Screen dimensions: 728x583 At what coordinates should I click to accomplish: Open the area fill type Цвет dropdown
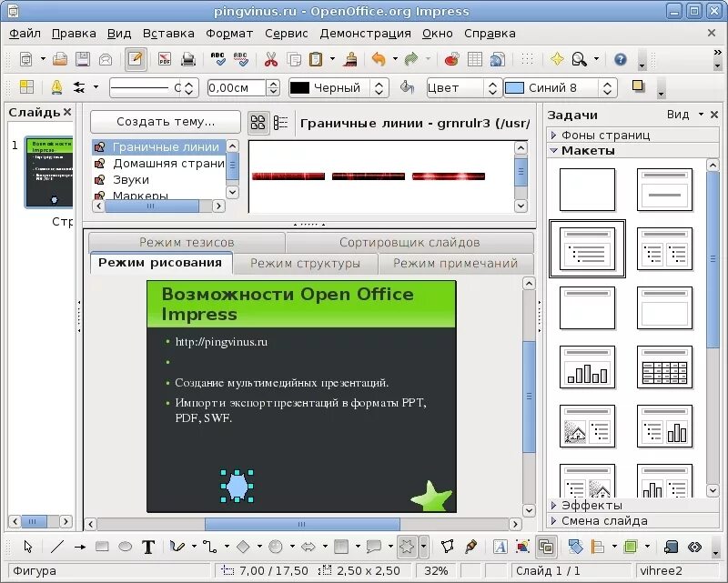[492, 87]
